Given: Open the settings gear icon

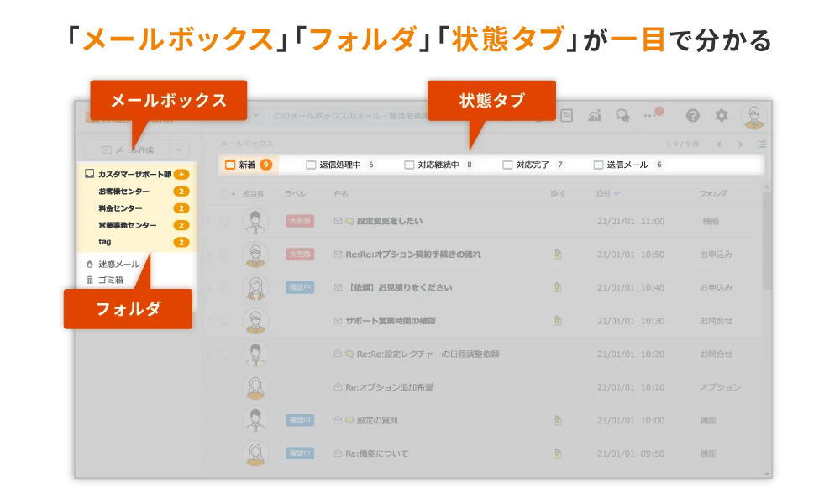Looking at the screenshot, I should pos(721,115).
